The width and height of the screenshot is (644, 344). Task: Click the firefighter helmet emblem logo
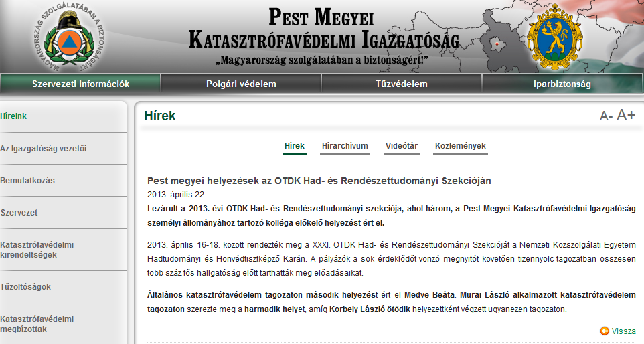pyautogui.click(x=68, y=37)
